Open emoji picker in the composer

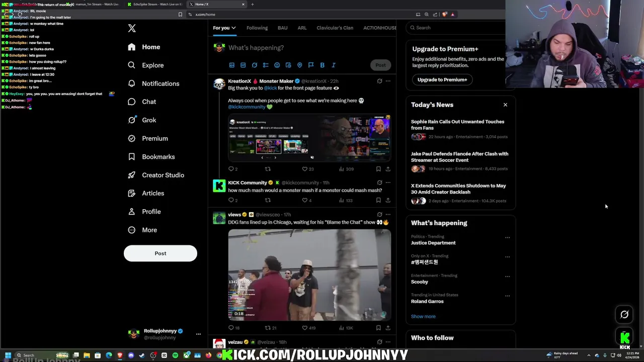pos(277,65)
